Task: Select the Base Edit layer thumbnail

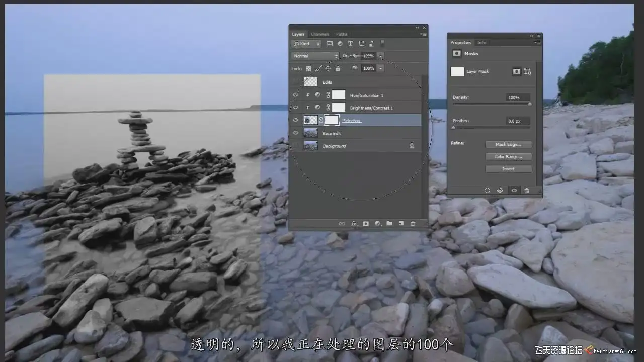Action: click(311, 133)
